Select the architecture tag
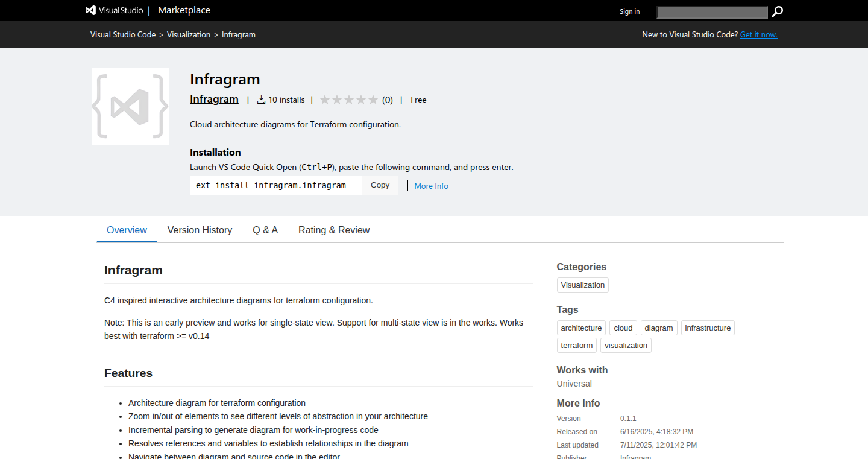This screenshot has width=868, height=459. coord(581,328)
